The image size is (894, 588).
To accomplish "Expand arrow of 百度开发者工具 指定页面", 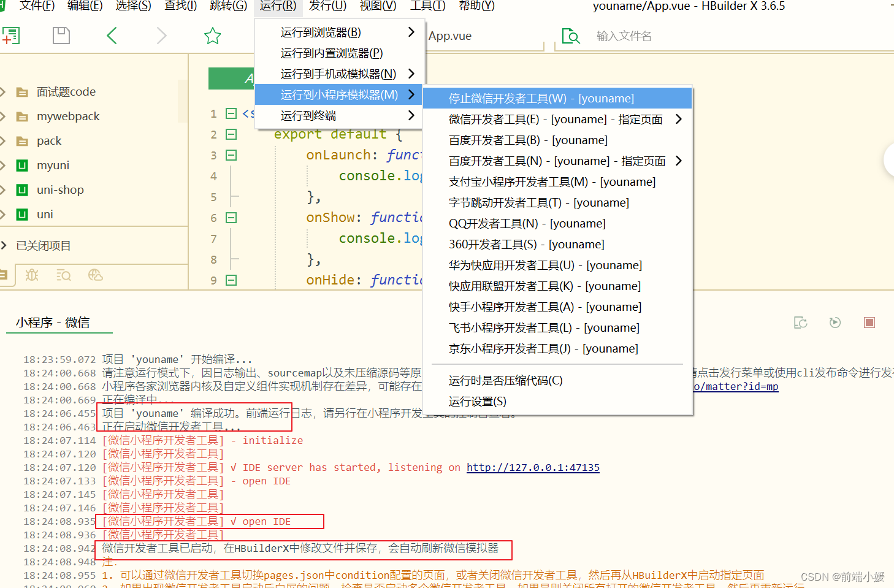I will tap(678, 161).
